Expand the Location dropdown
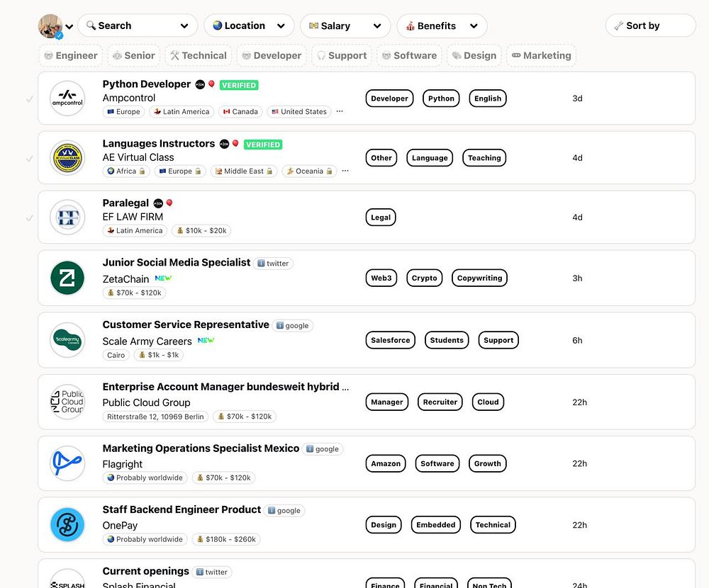 [x=249, y=26]
